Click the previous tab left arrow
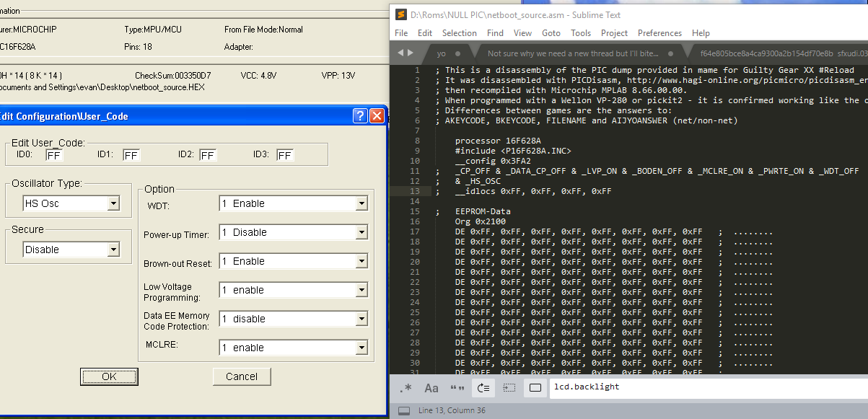The image size is (868, 419). [x=402, y=53]
